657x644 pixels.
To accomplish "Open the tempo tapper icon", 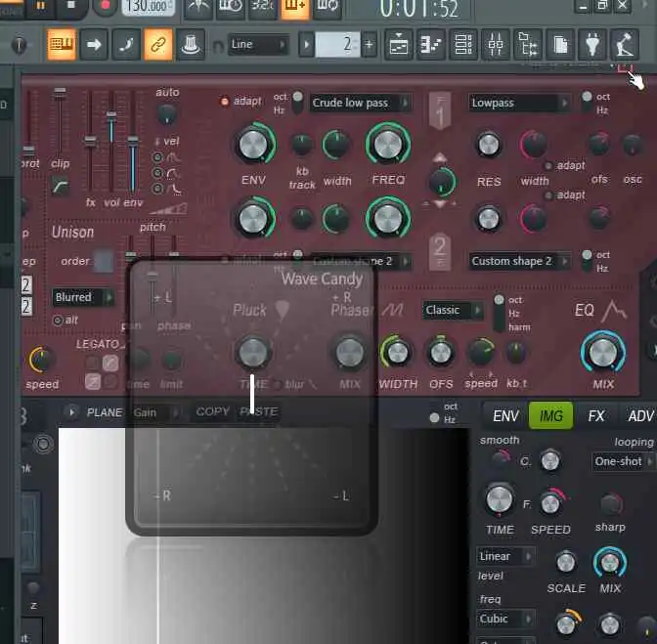I will pos(625,44).
